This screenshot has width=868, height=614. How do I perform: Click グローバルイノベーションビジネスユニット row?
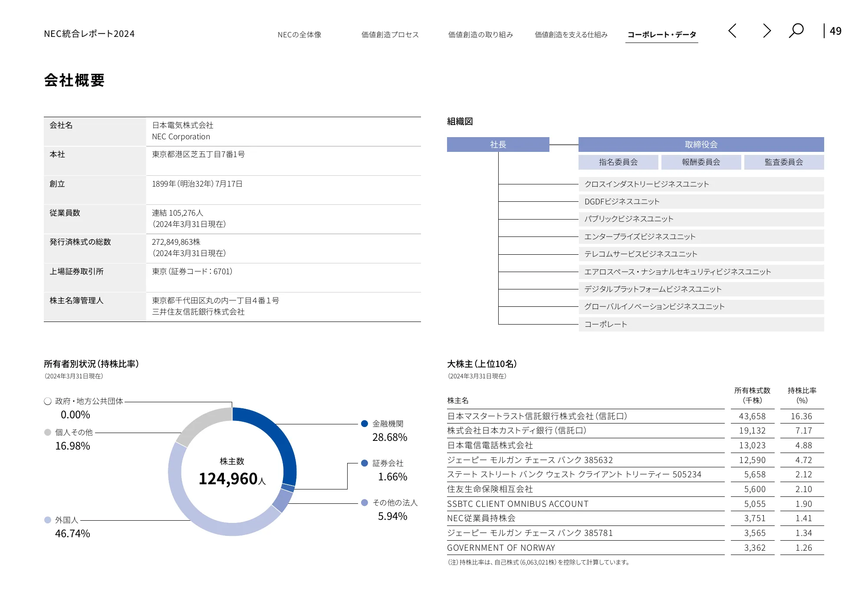click(x=701, y=307)
